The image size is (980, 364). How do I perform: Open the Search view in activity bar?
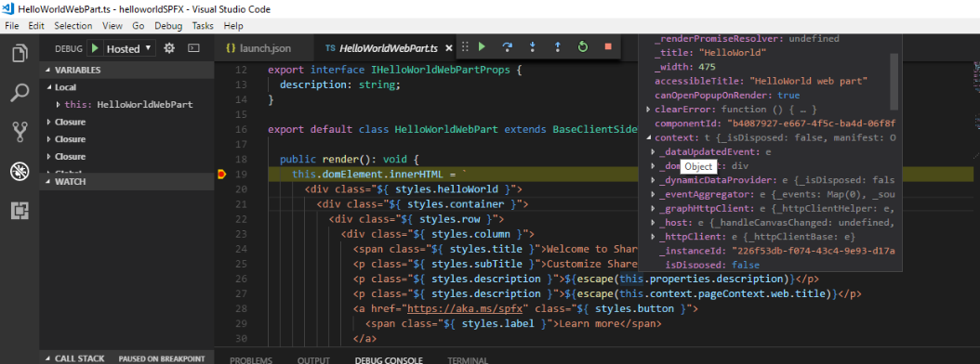pyautogui.click(x=20, y=93)
